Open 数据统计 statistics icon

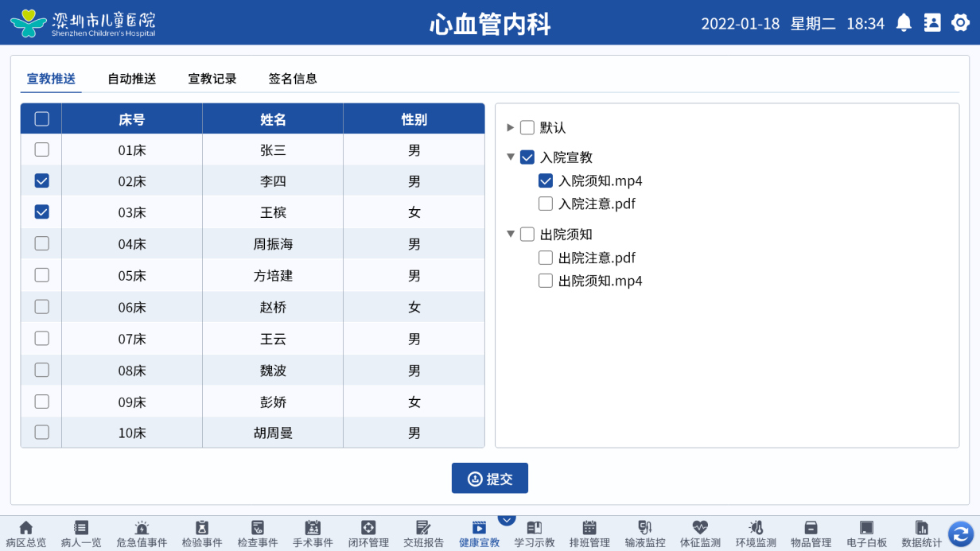tap(921, 528)
